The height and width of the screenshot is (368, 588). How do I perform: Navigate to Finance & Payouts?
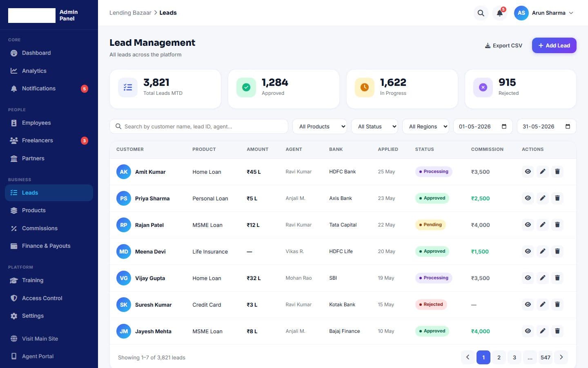tap(49, 246)
